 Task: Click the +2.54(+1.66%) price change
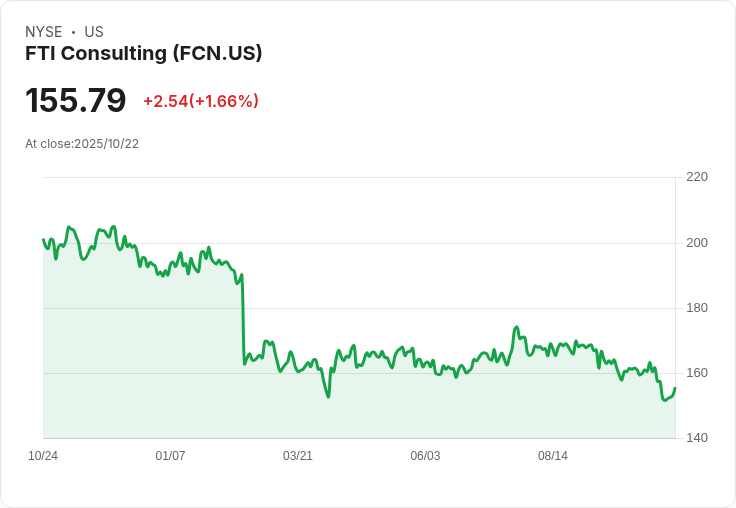(x=201, y=101)
